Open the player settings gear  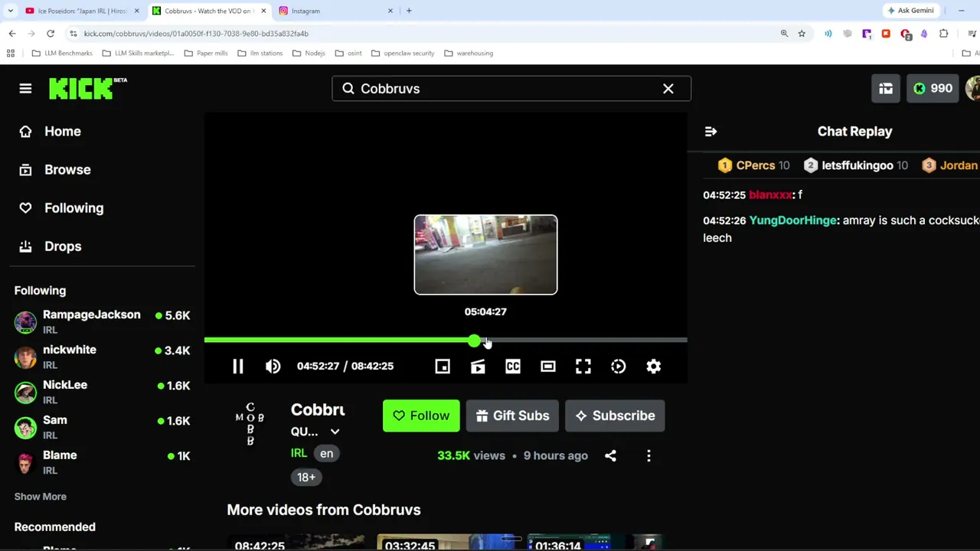click(x=653, y=367)
